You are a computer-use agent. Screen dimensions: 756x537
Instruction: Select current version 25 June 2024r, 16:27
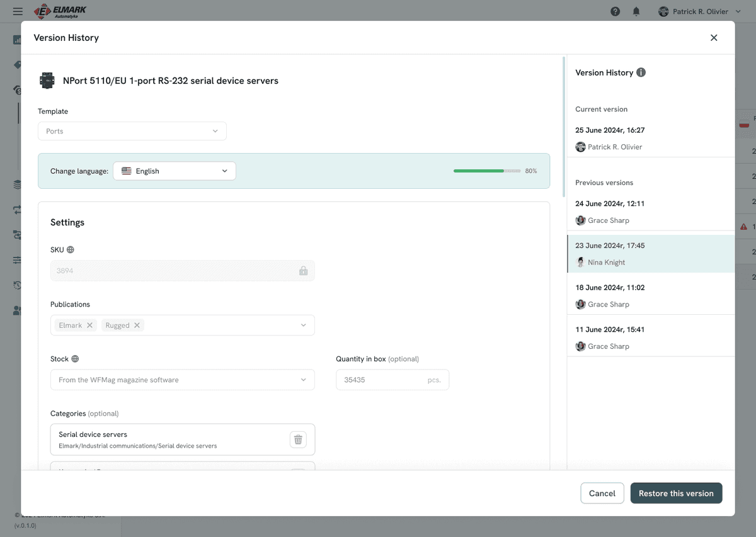[x=651, y=138]
